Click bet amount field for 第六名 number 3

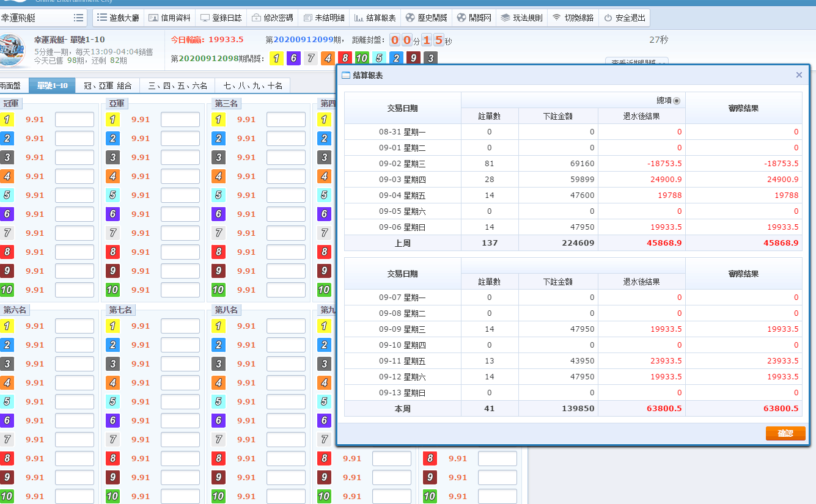(x=75, y=364)
